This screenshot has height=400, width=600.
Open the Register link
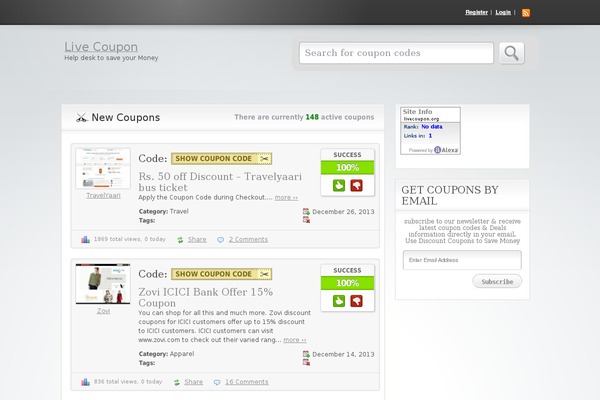[476, 13]
